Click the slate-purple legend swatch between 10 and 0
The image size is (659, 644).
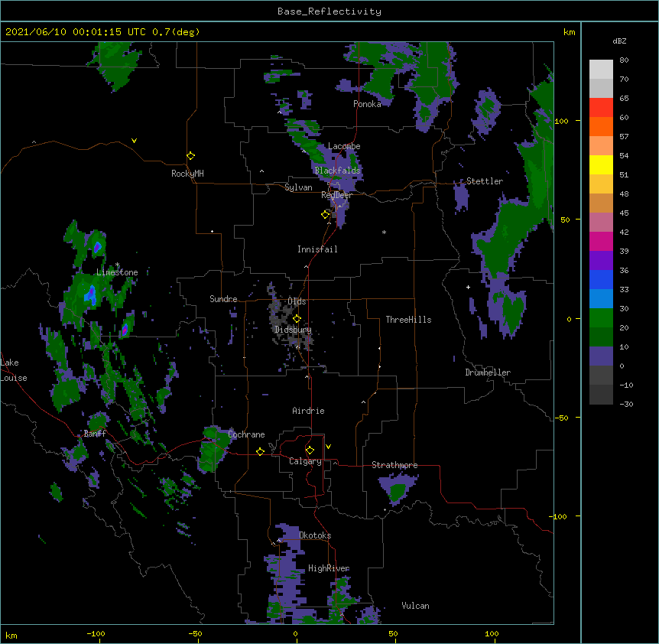tap(601, 356)
